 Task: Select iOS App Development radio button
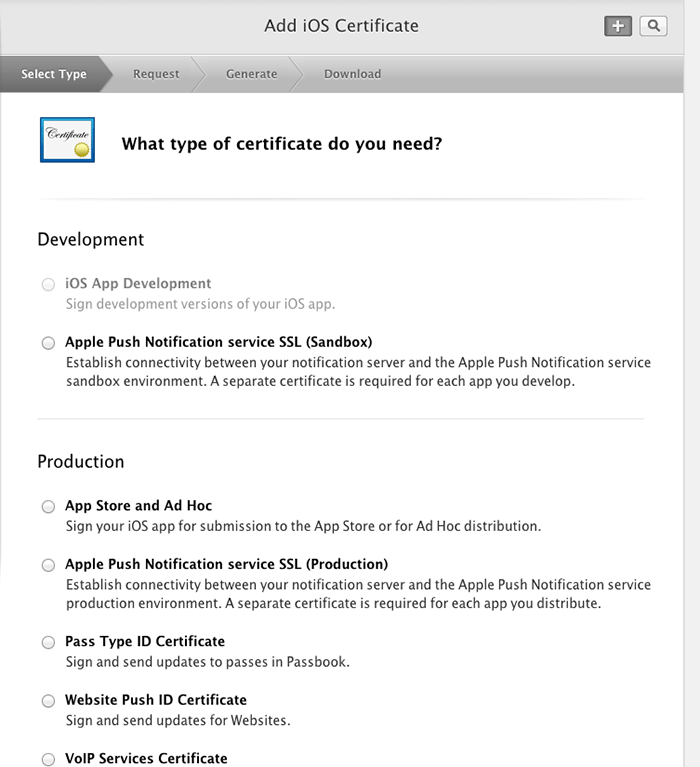[x=48, y=285]
